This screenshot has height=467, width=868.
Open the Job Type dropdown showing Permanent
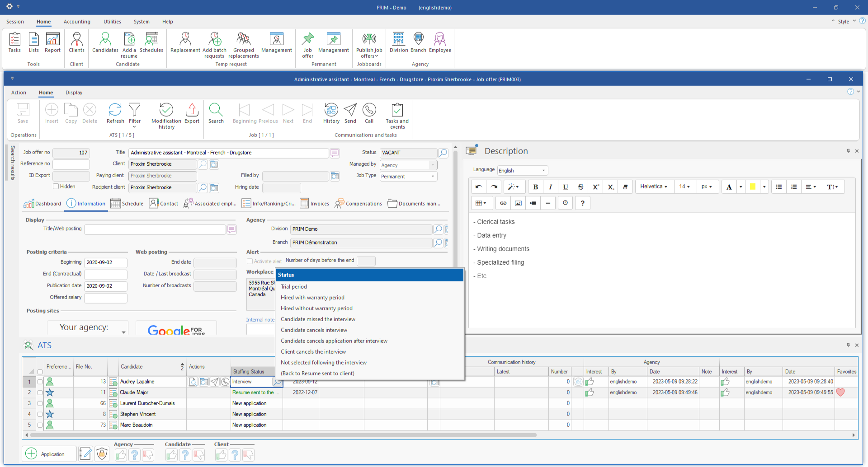tap(407, 176)
